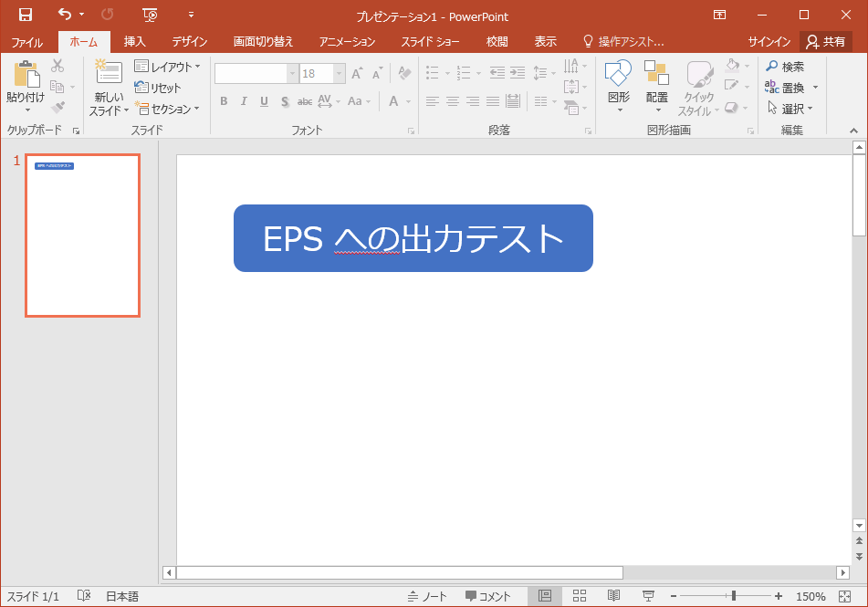
Task: Click the サインイン sign-in link
Action: point(769,42)
